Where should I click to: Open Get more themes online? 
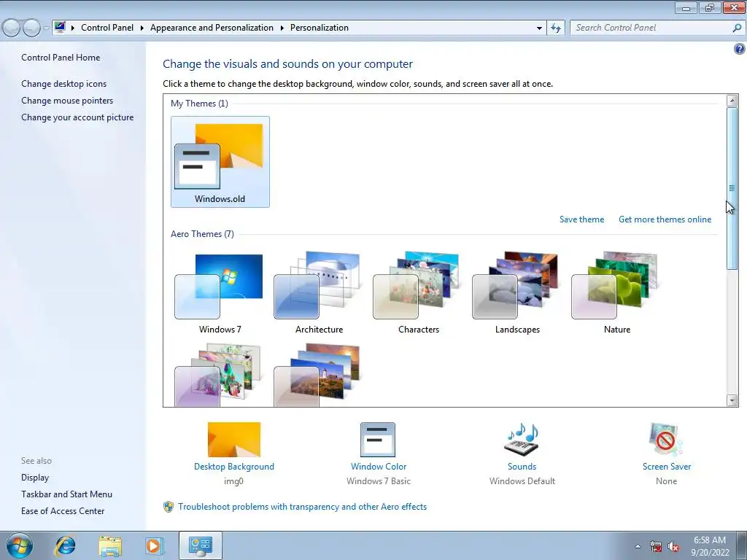665,219
